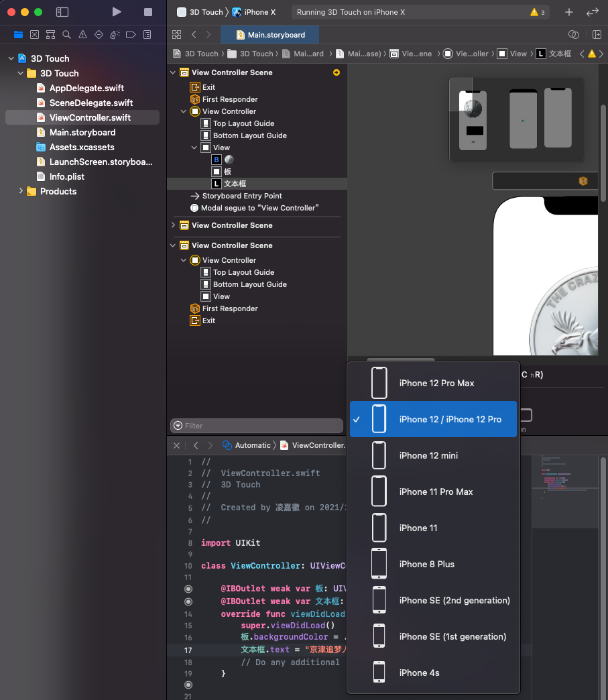Open the Automatic assistant mode menu
608x700 pixels.
247,445
